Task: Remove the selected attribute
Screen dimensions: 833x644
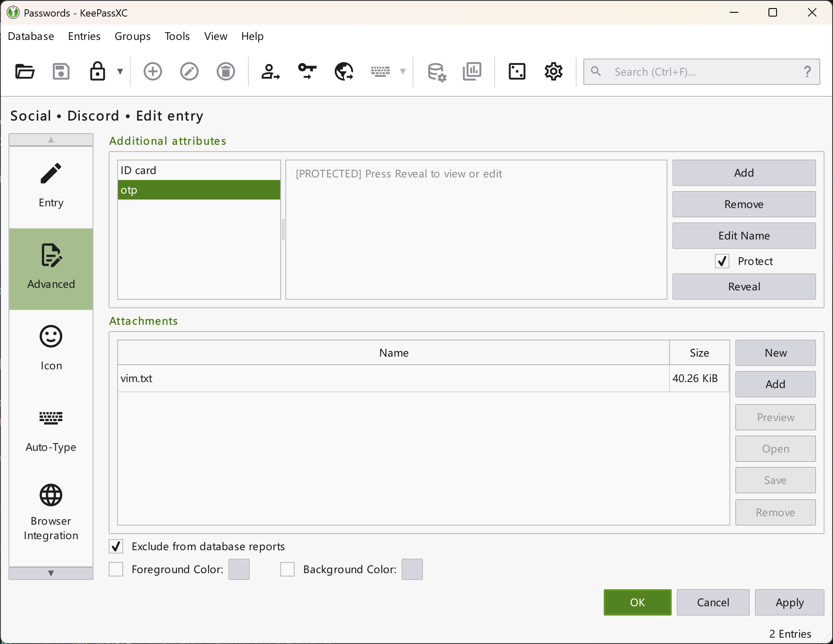Action: [744, 204]
